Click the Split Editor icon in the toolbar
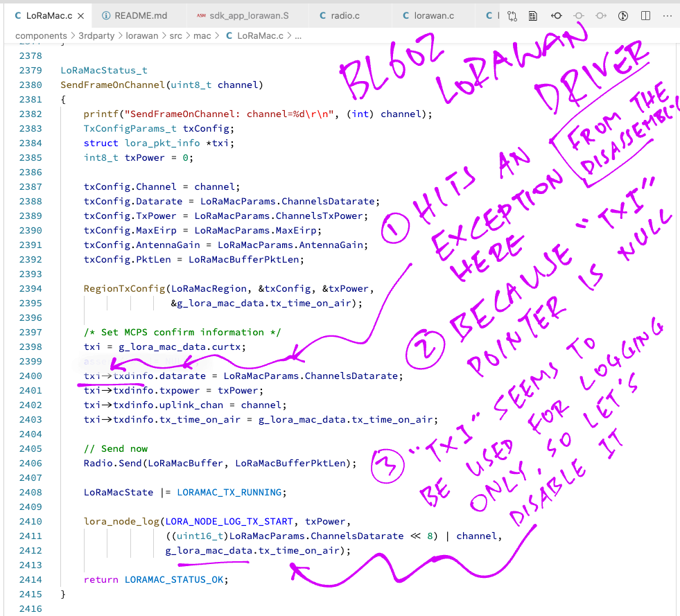The width and height of the screenshot is (680, 616). pos(645,15)
